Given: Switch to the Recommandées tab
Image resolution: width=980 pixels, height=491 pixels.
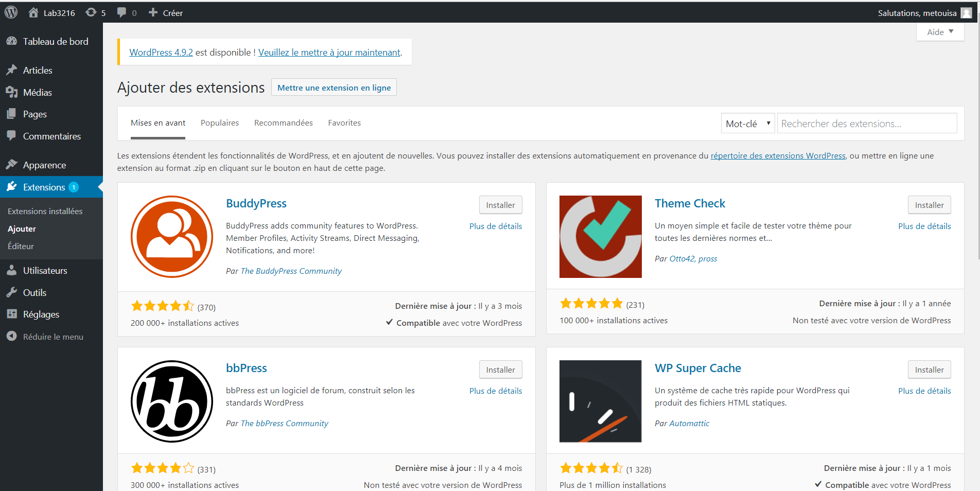Looking at the screenshot, I should (x=283, y=123).
